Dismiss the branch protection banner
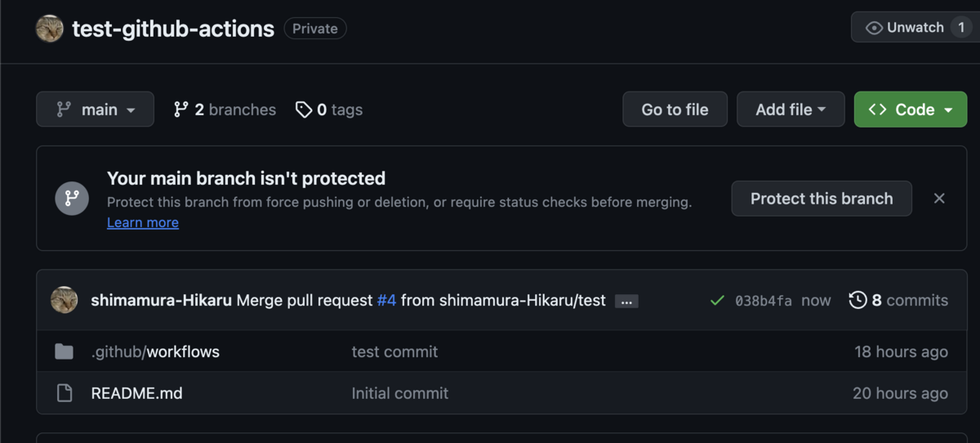 [x=939, y=198]
